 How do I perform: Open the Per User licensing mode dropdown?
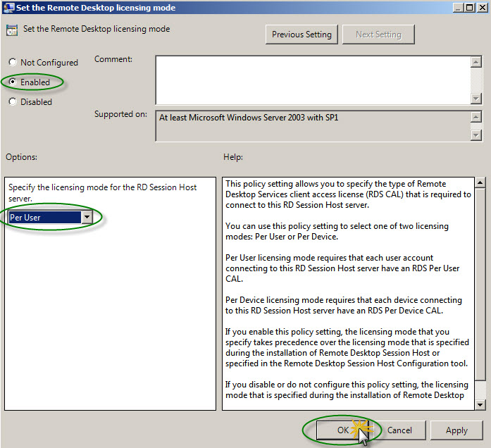tap(87, 218)
